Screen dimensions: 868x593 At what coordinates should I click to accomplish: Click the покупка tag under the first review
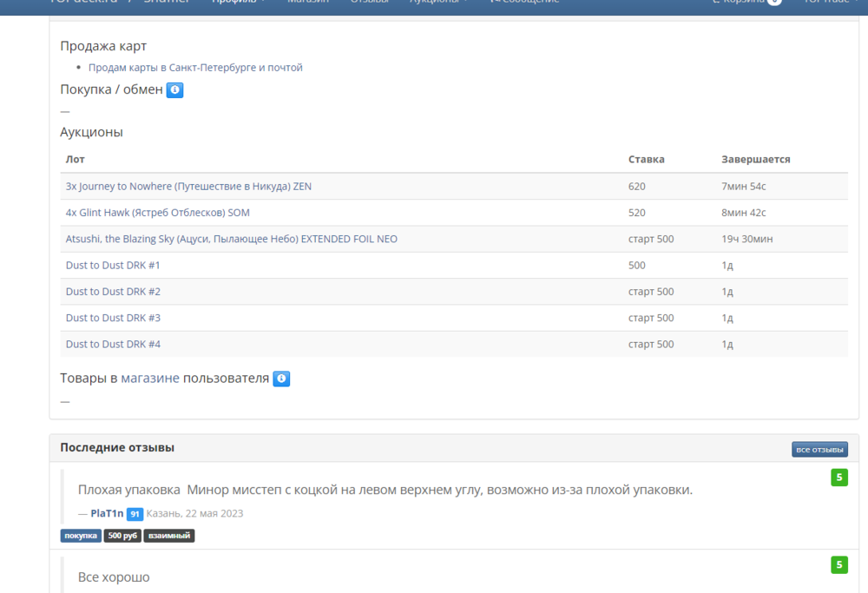tap(81, 536)
